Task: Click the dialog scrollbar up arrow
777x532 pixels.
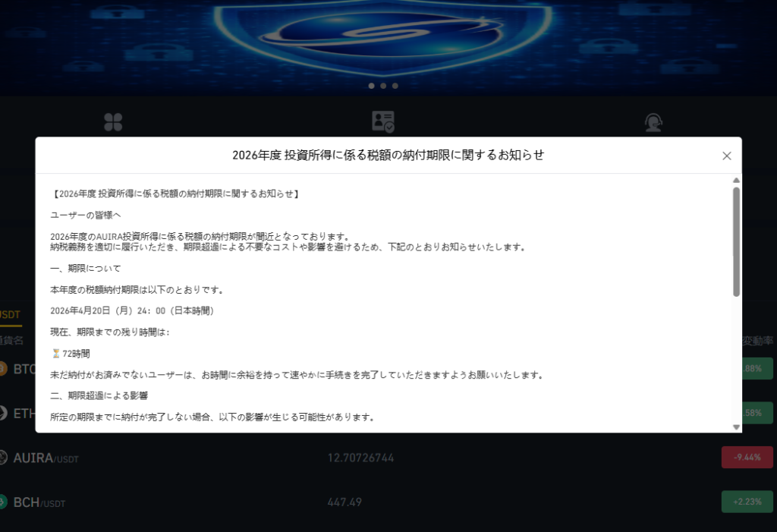Action: (735, 181)
